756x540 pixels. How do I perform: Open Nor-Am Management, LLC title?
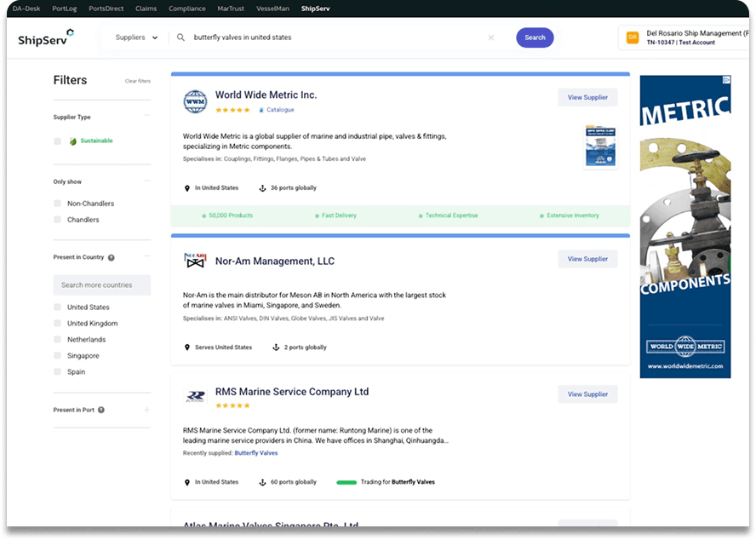[275, 261]
